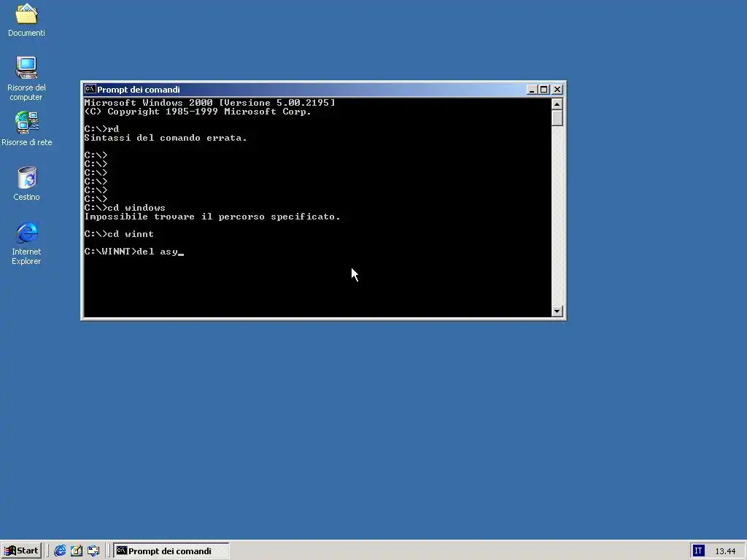The height and width of the screenshot is (560, 747).
Task: Click the 'Sintassi del comando errata.' line
Action: point(166,138)
